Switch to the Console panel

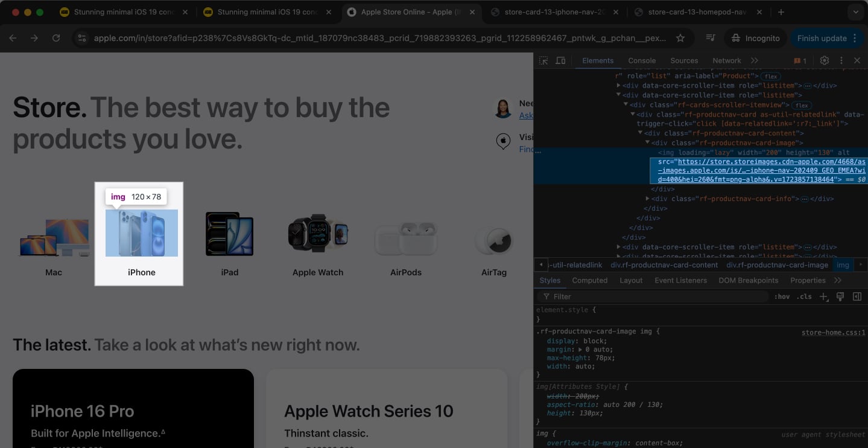point(642,60)
